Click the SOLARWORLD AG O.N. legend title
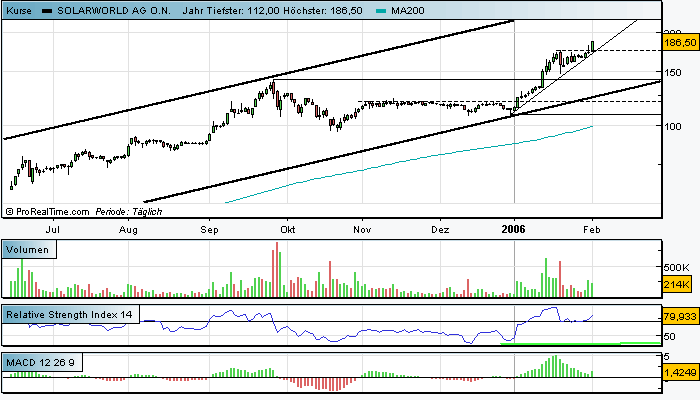This screenshot has width=700, height=400. [114, 10]
